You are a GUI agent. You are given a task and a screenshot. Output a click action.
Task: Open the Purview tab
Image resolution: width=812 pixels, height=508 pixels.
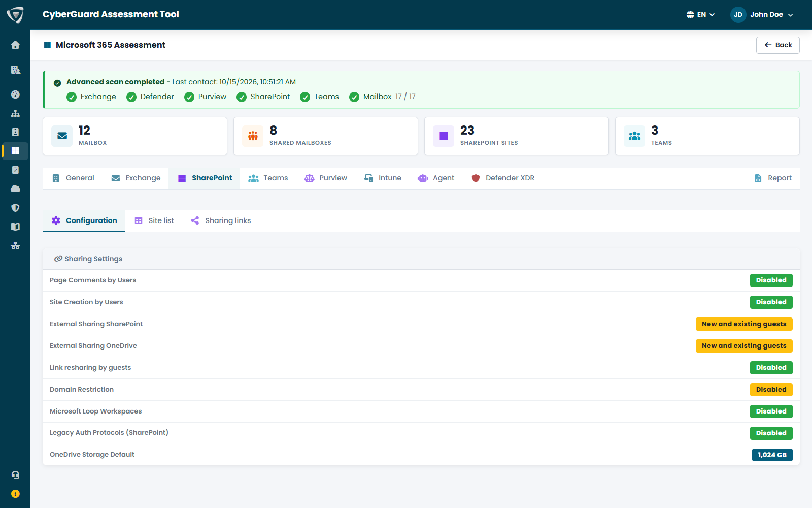pos(325,178)
